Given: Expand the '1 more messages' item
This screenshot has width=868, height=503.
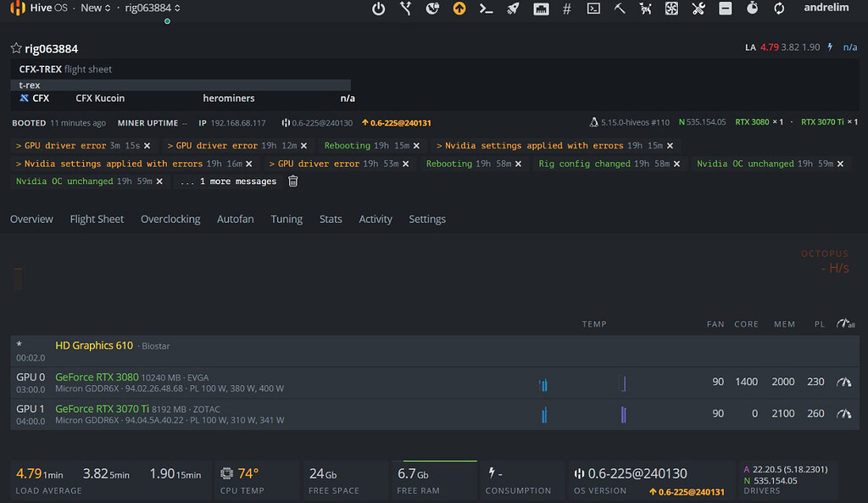Looking at the screenshot, I should pos(228,182).
